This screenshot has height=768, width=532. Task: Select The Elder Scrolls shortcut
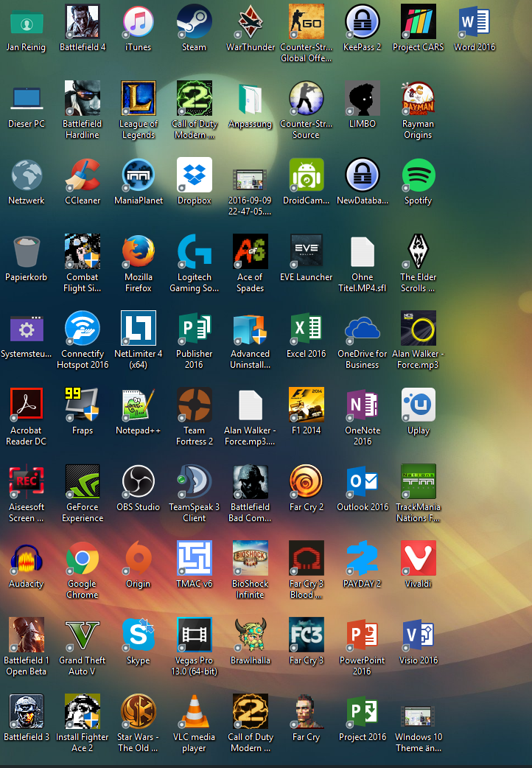point(419,251)
